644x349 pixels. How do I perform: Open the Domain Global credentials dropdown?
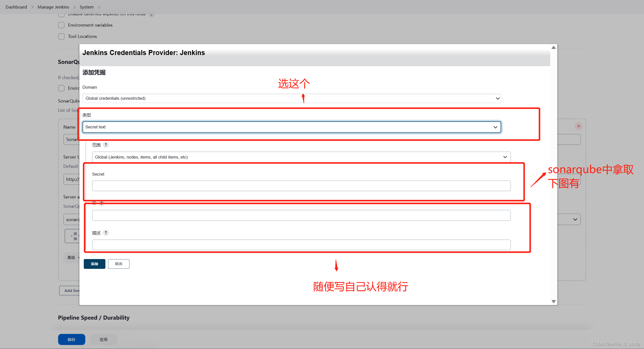(x=291, y=98)
